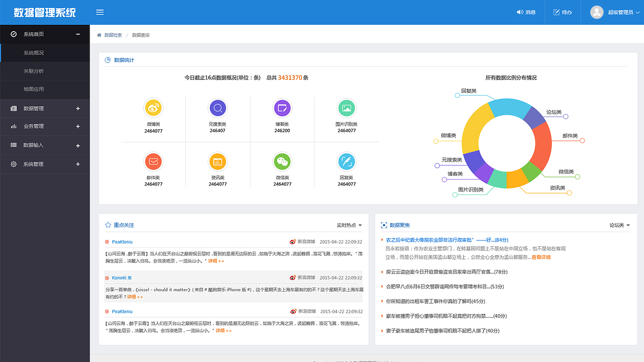Image resolution: width=644 pixels, height=362 pixels.
Task: Open the red 邮件类 envelope icon
Action: pyautogui.click(x=153, y=161)
